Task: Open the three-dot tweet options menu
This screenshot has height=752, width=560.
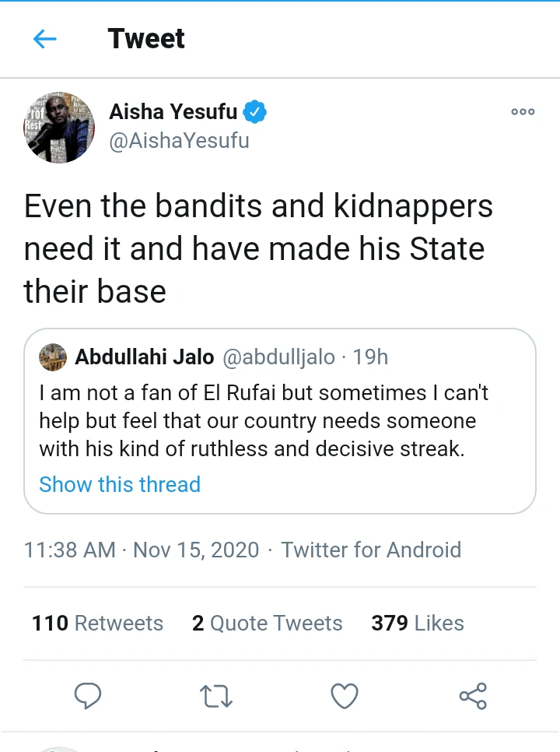Action: 523,112
